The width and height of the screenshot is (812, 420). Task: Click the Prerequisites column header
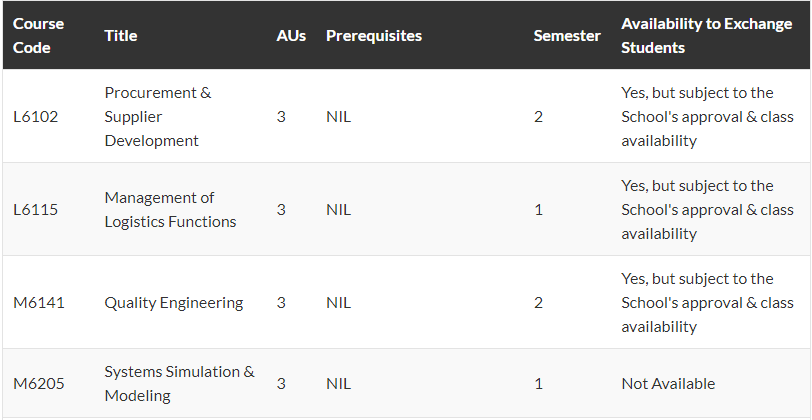click(x=374, y=36)
